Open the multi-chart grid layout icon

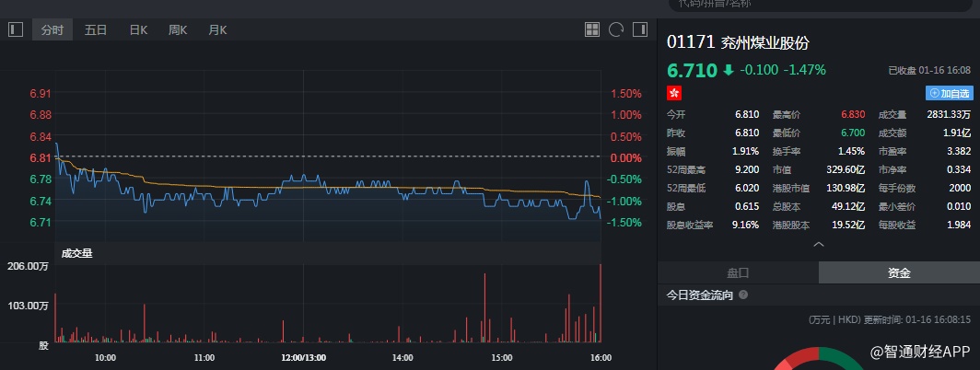click(592, 29)
